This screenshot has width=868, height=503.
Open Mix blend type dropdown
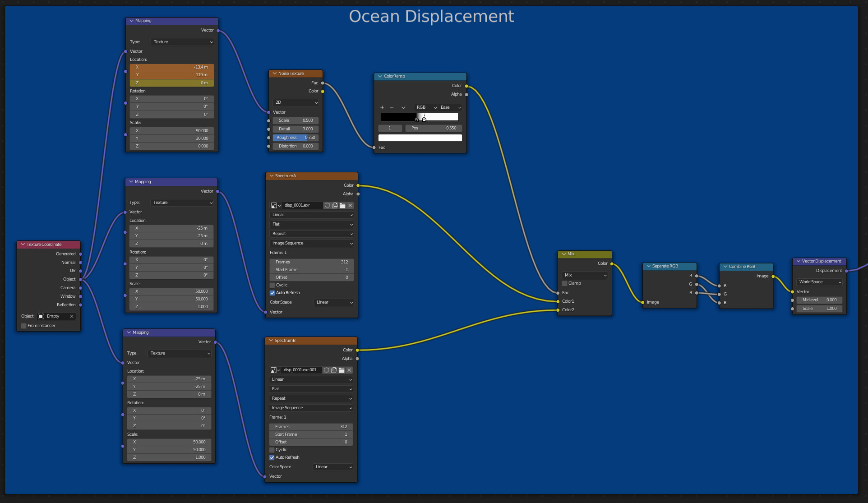coord(585,275)
